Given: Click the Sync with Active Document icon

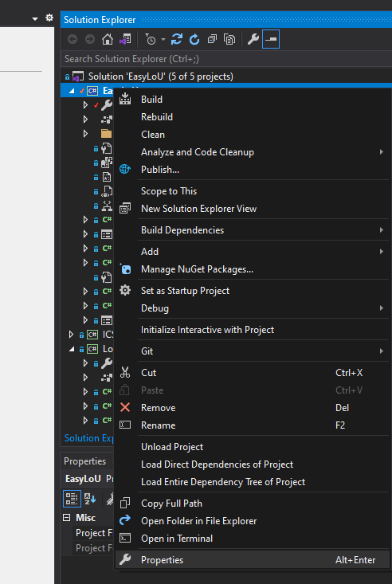Looking at the screenshot, I should 176,39.
